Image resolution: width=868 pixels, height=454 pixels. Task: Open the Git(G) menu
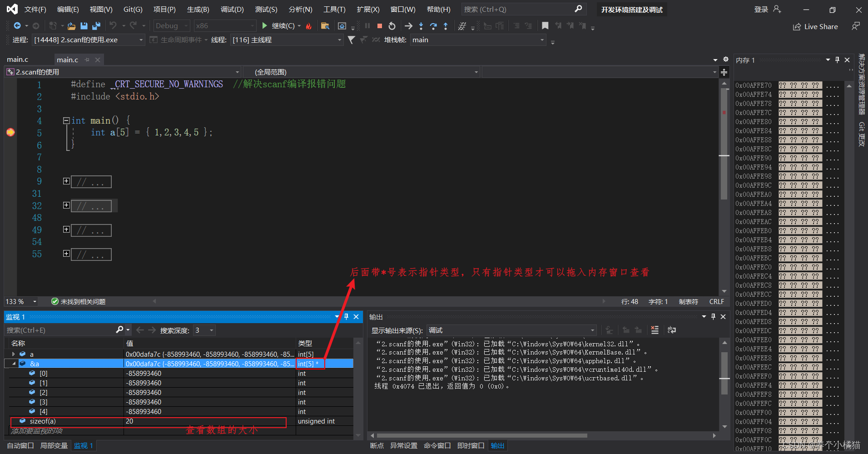click(133, 10)
